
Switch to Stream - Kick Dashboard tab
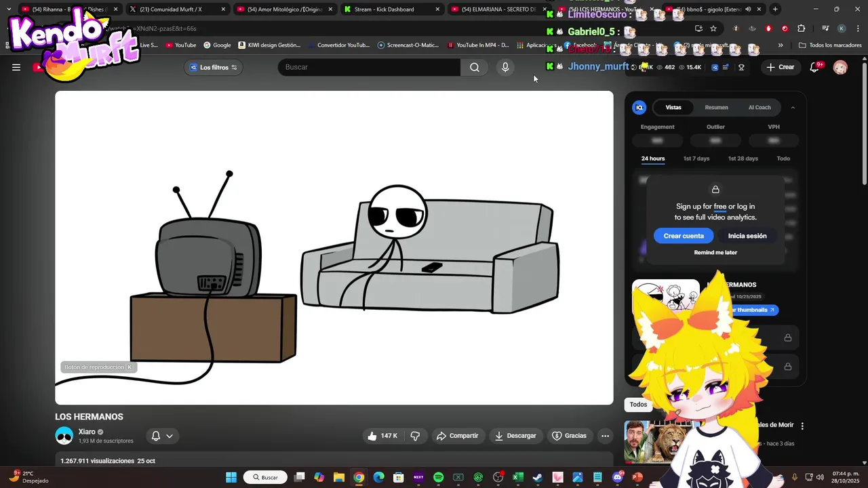click(x=392, y=9)
